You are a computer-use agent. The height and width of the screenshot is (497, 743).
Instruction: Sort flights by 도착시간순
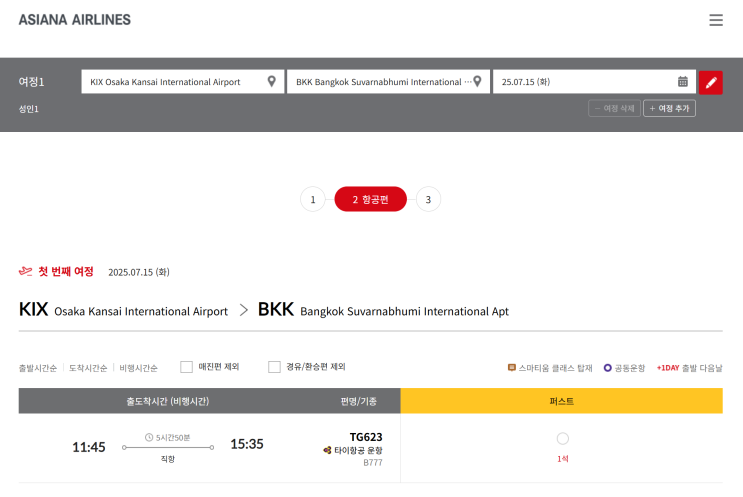click(x=88, y=368)
